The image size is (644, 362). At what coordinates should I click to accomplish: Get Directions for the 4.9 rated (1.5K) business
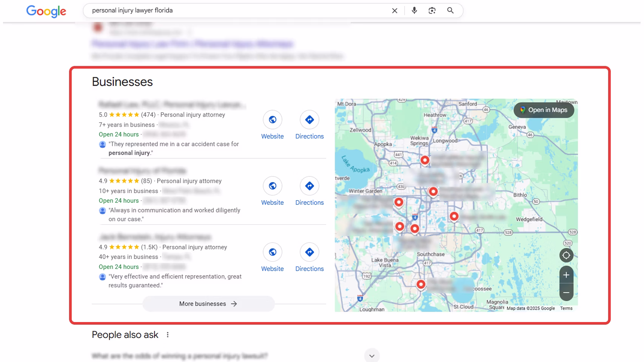point(310,258)
